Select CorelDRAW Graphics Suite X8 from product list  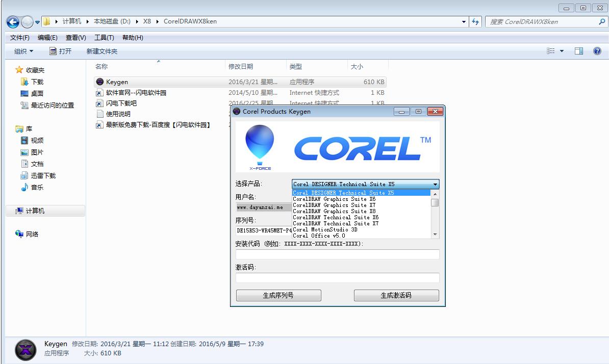tap(334, 211)
